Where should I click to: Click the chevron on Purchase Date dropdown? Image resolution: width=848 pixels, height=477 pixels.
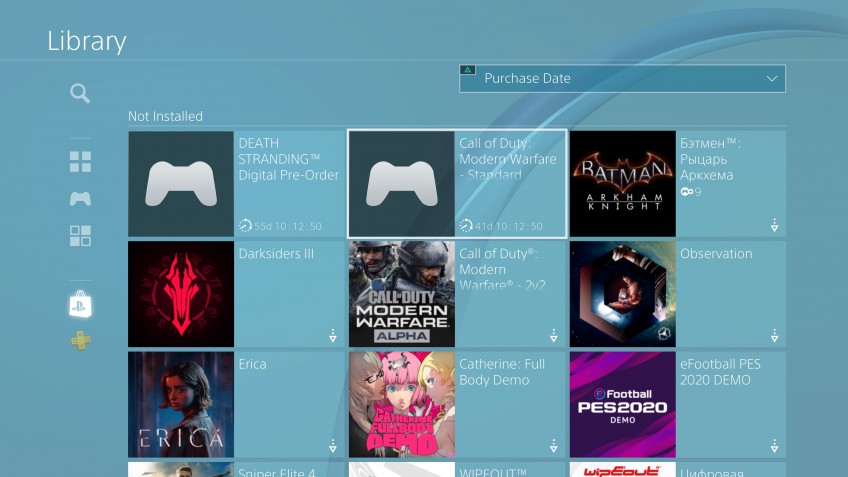(x=772, y=79)
